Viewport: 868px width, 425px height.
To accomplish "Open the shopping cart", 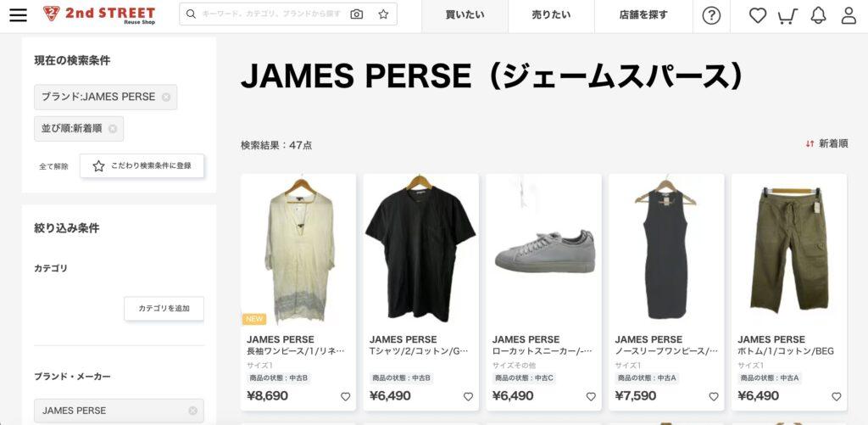I will coord(787,16).
